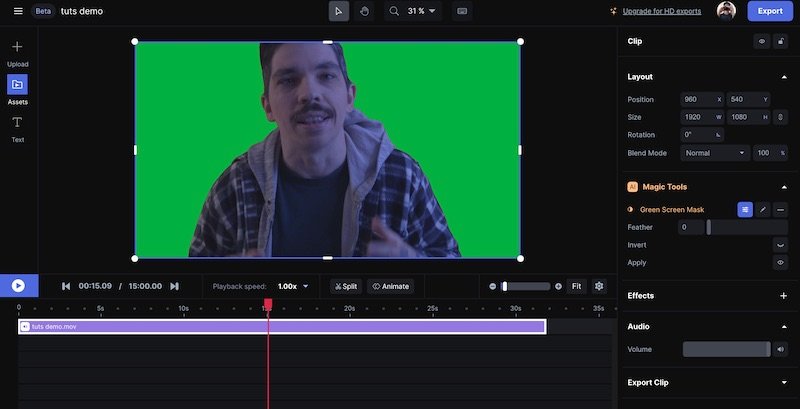This screenshot has height=409, width=800.
Task: Select the Text tool in sidebar
Action: [x=17, y=123]
